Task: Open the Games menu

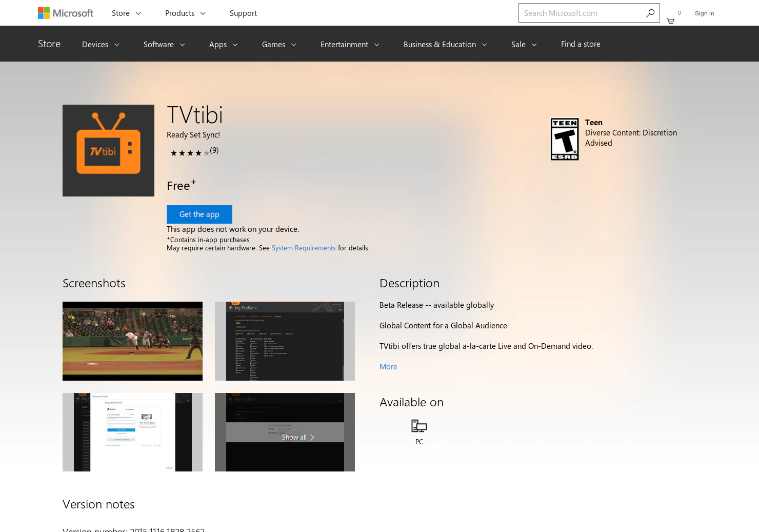Action: [x=279, y=45]
